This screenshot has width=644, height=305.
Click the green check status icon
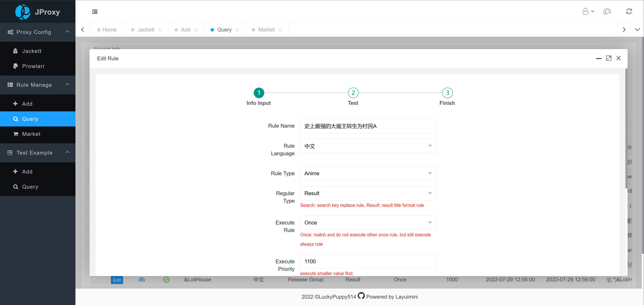[166, 280]
